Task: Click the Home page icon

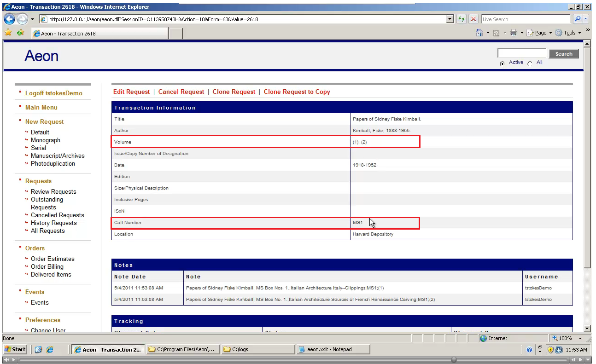Action: (479, 33)
